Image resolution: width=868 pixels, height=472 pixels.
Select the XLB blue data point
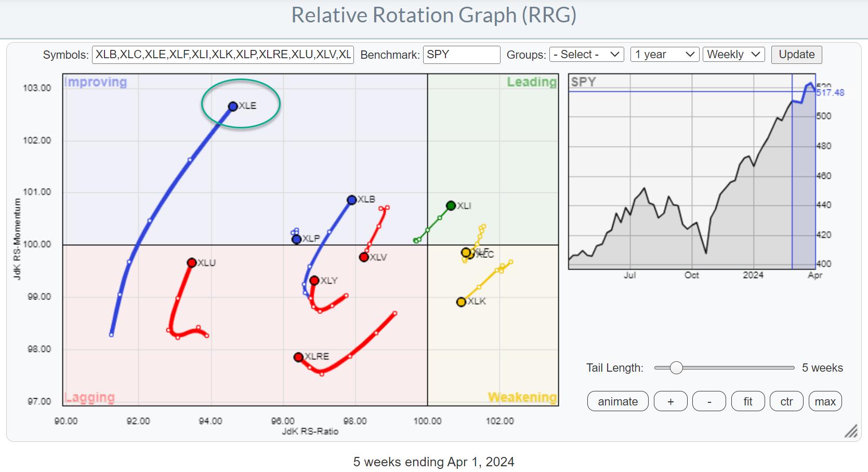click(351, 200)
